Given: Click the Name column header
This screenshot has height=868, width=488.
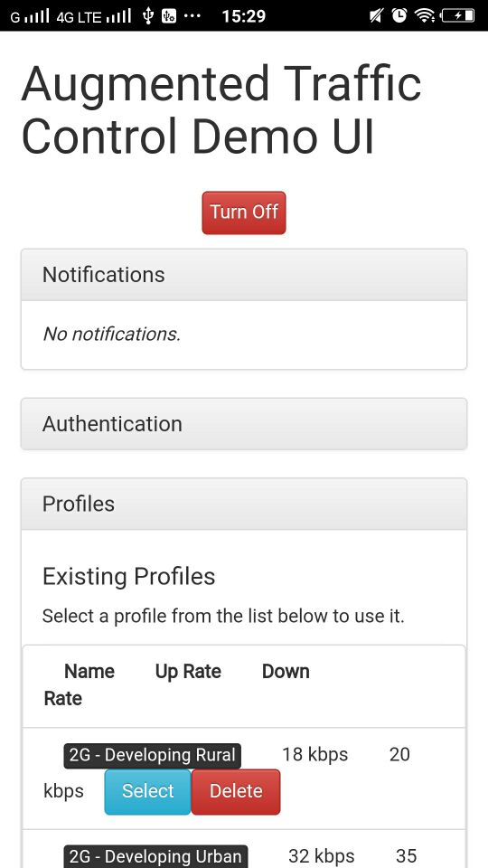Looking at the screenshot, I should tap(89, 672).
